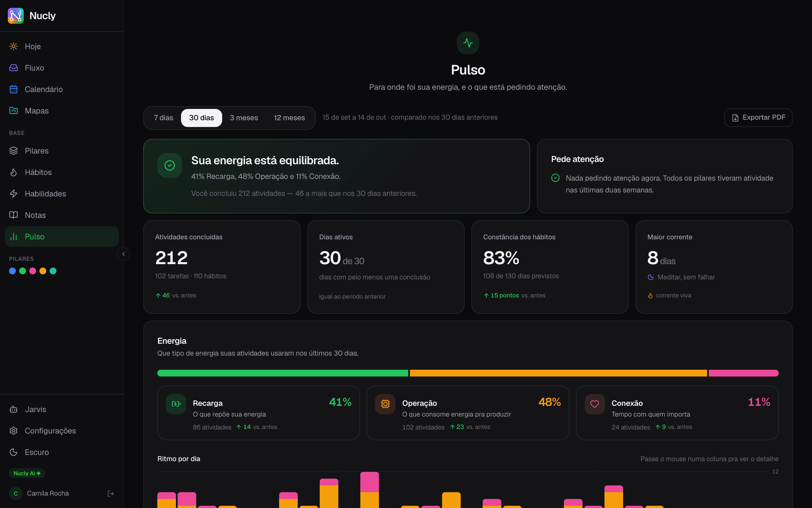Click the Recarga battery icon
The height and width of the screenshot is (508, 812).
pyautogui.click(x=176, y=404)
